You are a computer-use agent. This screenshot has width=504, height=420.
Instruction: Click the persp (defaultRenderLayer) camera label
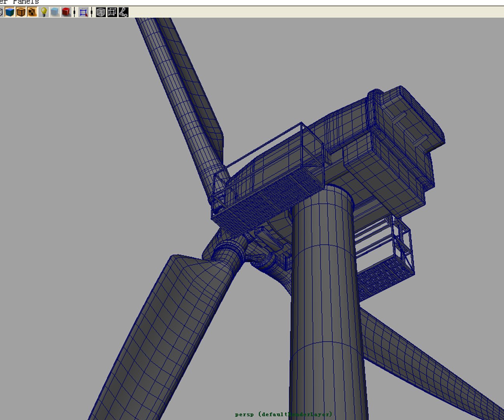click(x=283, y=415)
